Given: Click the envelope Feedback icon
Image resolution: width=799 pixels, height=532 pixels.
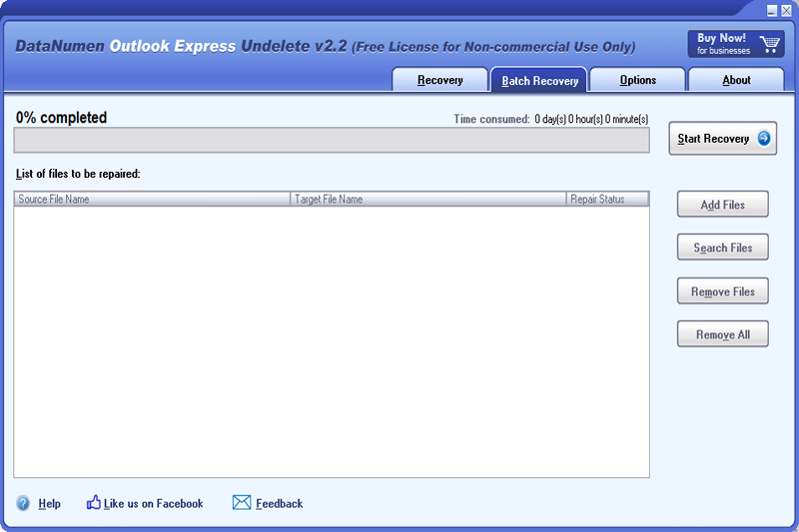Looking at the screenshot, I should tap(242, 502).
